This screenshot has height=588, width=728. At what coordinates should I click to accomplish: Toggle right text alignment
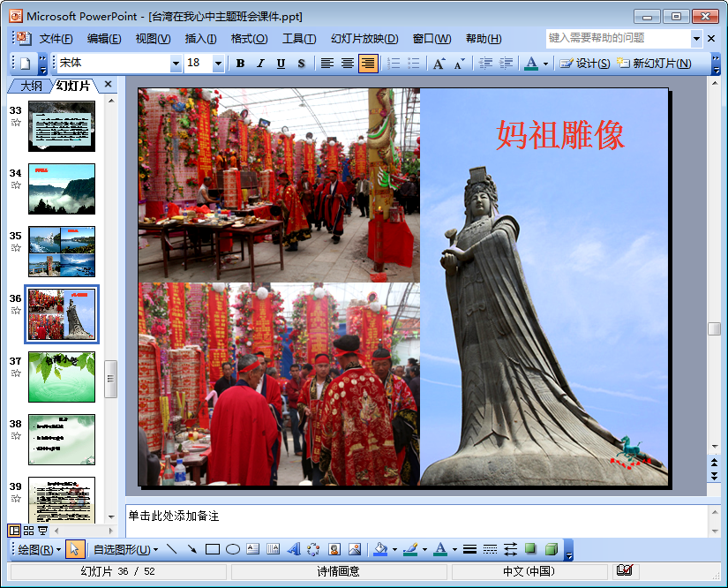368,64
